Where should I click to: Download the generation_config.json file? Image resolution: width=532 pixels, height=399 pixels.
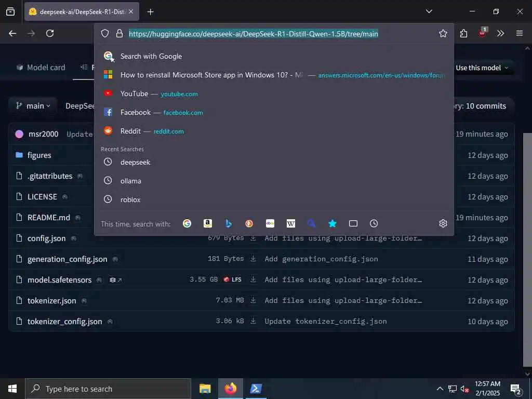coord(253,259)
